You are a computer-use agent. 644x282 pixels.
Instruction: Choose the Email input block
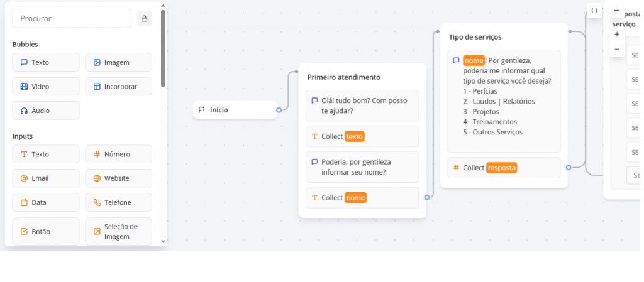[46, 178]
